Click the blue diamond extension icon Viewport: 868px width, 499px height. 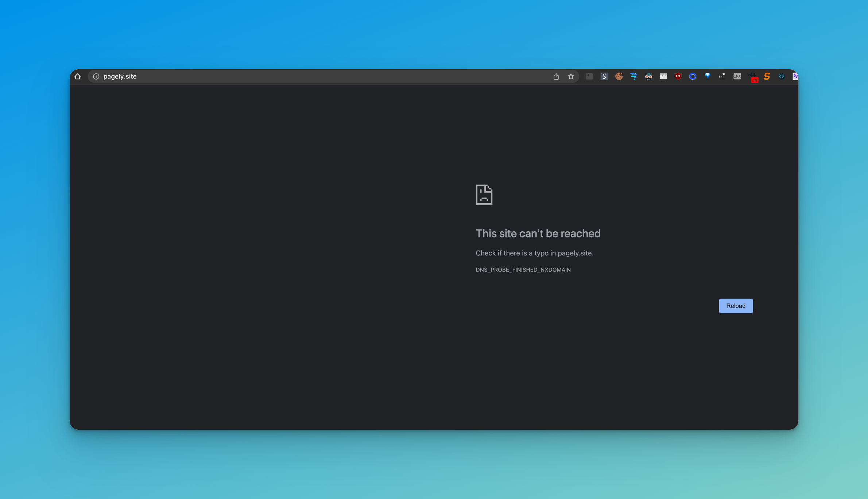(x=708, y=76)
